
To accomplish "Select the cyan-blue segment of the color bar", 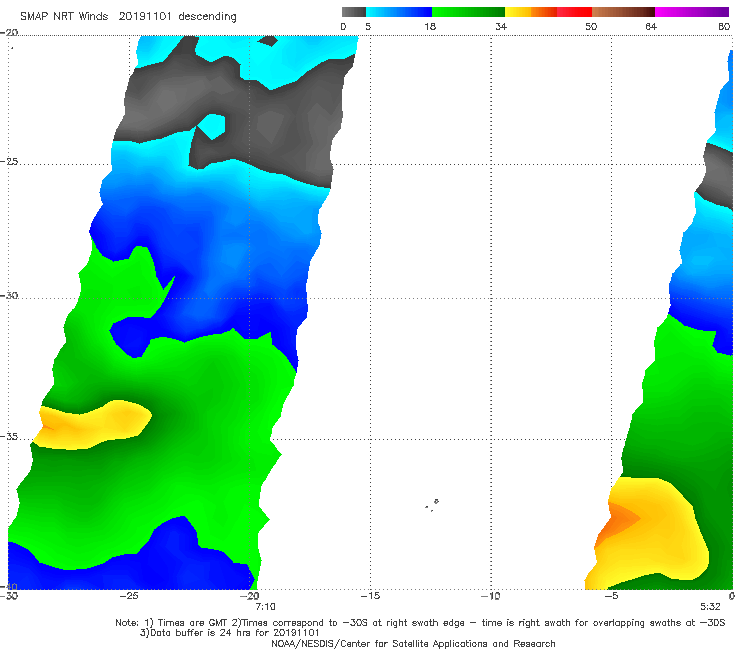I will click(x=399, y=12).
